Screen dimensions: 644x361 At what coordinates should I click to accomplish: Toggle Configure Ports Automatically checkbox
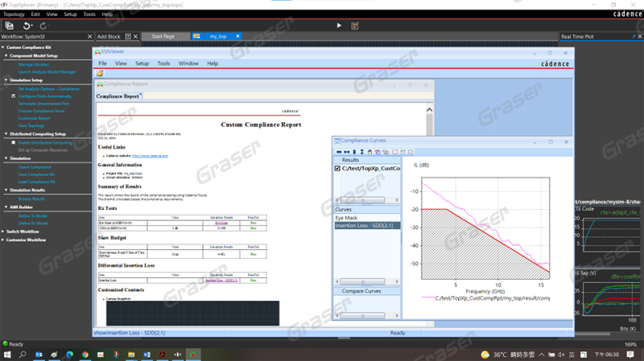click(14, 96)
